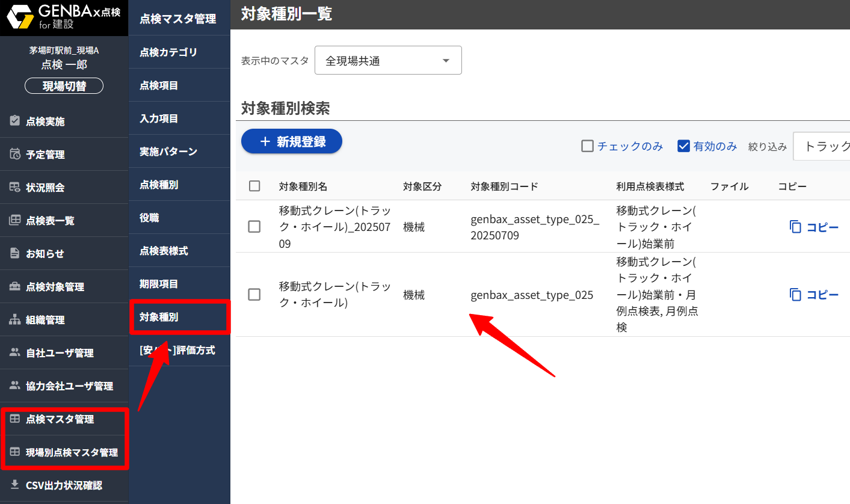Viewport: 850px width, 504px height.
Task: Click the 点検表一覧 table icon
Action: pos(15,220)
